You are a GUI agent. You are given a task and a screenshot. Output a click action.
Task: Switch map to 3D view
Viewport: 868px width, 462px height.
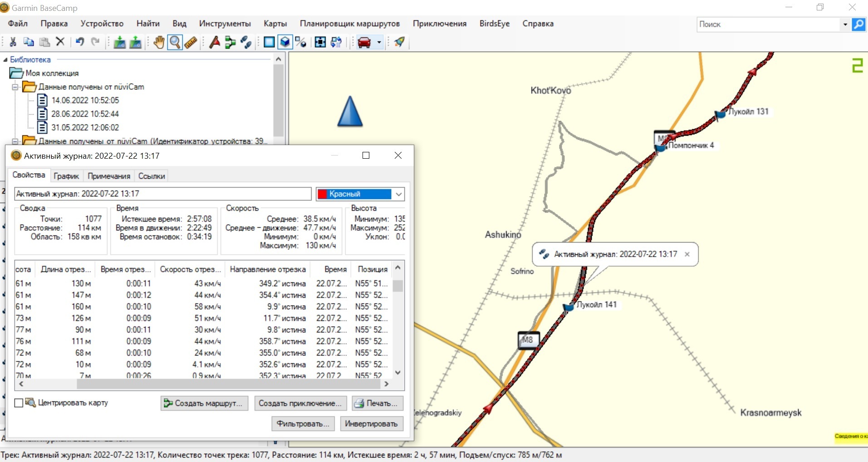[285, 42]
